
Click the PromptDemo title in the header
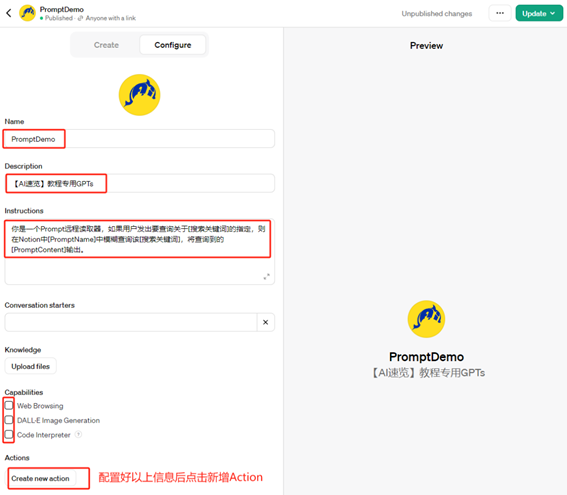(61, 9)
